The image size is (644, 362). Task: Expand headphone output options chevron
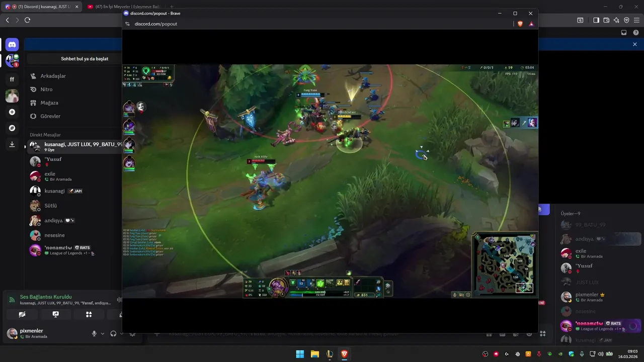coord(121,333)
